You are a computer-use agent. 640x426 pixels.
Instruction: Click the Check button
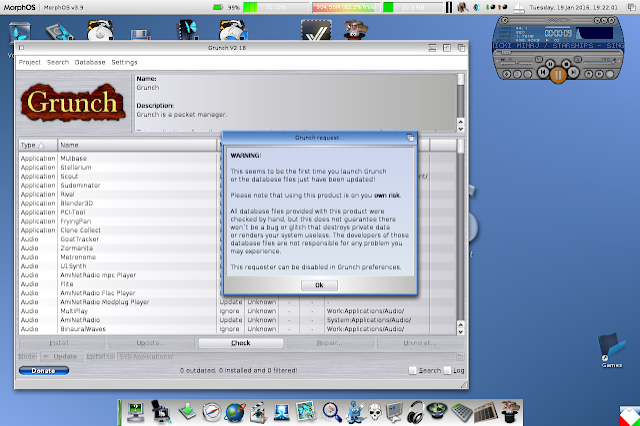[240, 342]
